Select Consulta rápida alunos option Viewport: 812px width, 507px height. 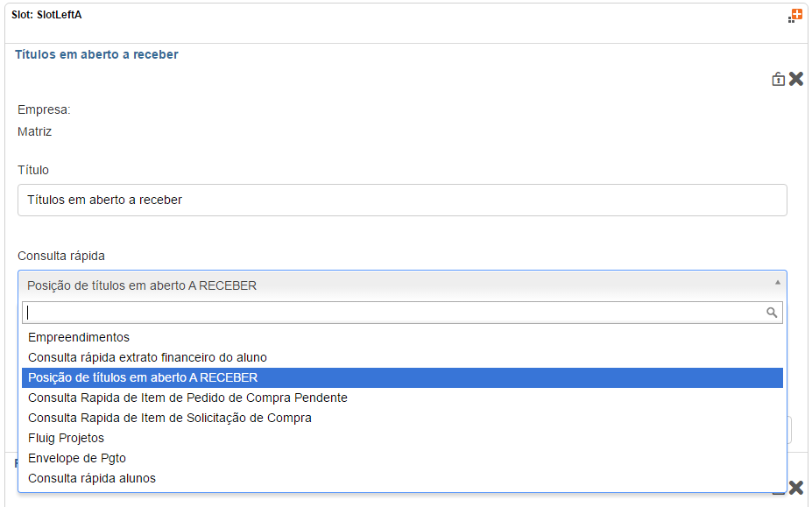[x=92, y=478]
